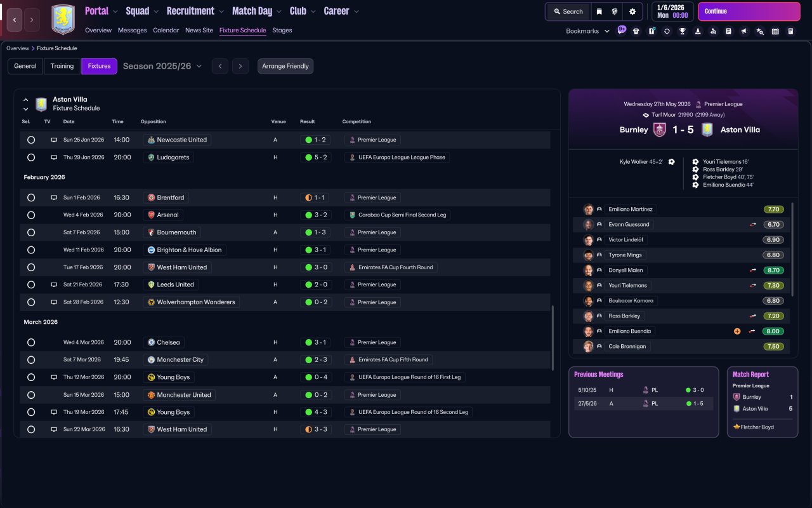Image resolution: width=812 pixels, height=508 pixels.
Task: Select the Brentford fixture radio button
Action: [31, 197]
